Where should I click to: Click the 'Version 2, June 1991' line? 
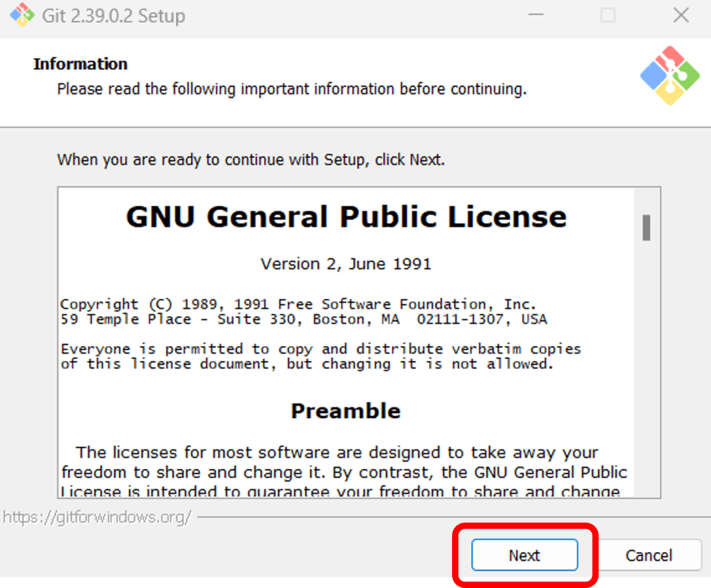[x=346, y=264]
